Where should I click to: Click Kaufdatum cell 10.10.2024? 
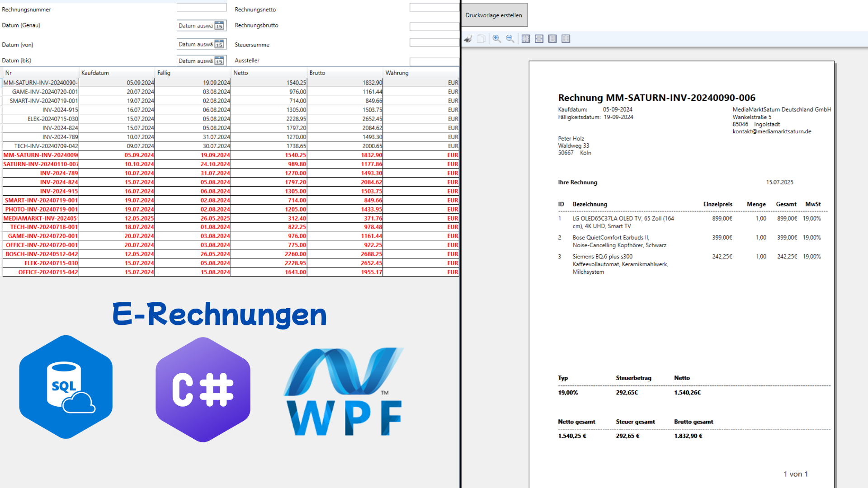click(x=117, y=164)
